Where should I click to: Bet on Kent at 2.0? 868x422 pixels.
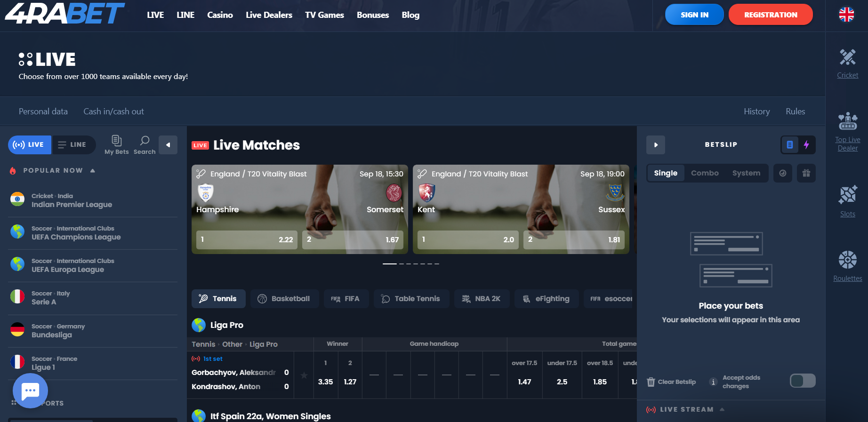(x=468, y=239)
